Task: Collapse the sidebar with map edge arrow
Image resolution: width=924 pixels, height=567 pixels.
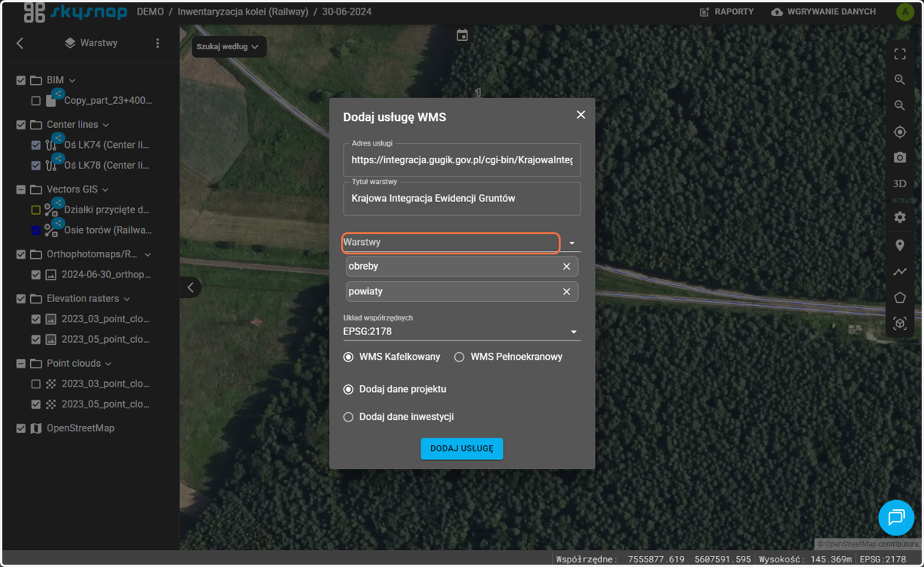Action: click(190, 287)
